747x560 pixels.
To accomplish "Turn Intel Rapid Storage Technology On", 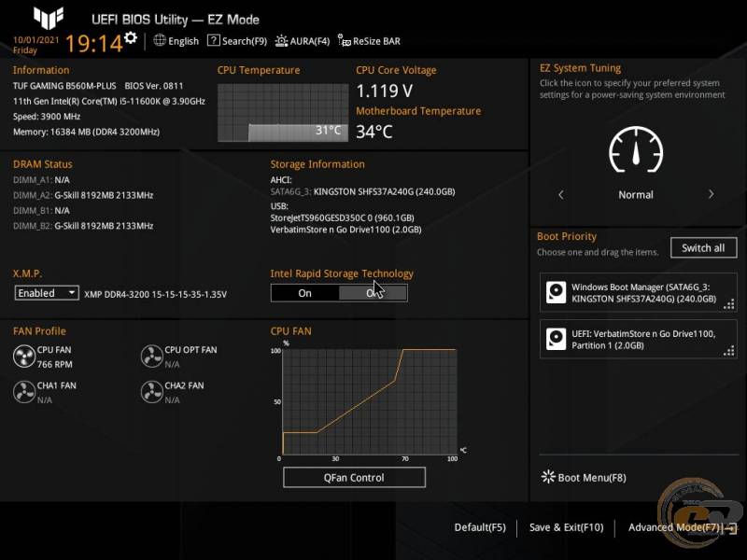I will tap(305, 293).
